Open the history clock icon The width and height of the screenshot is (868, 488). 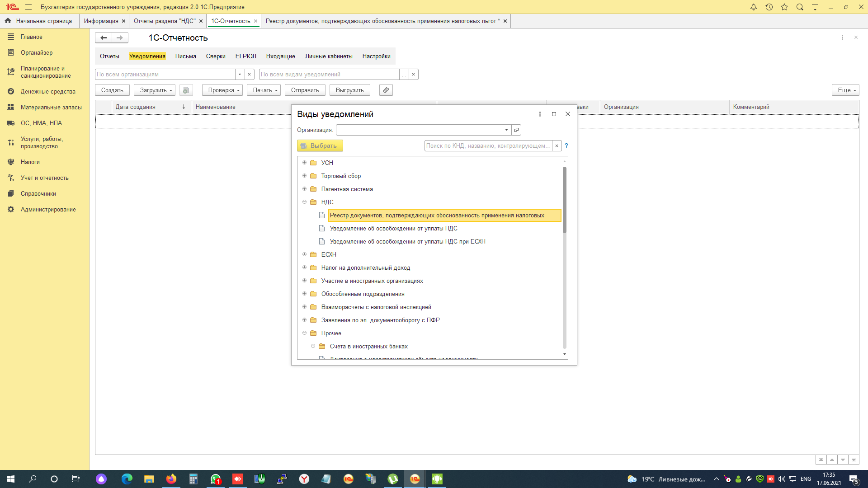pos(769,7)
